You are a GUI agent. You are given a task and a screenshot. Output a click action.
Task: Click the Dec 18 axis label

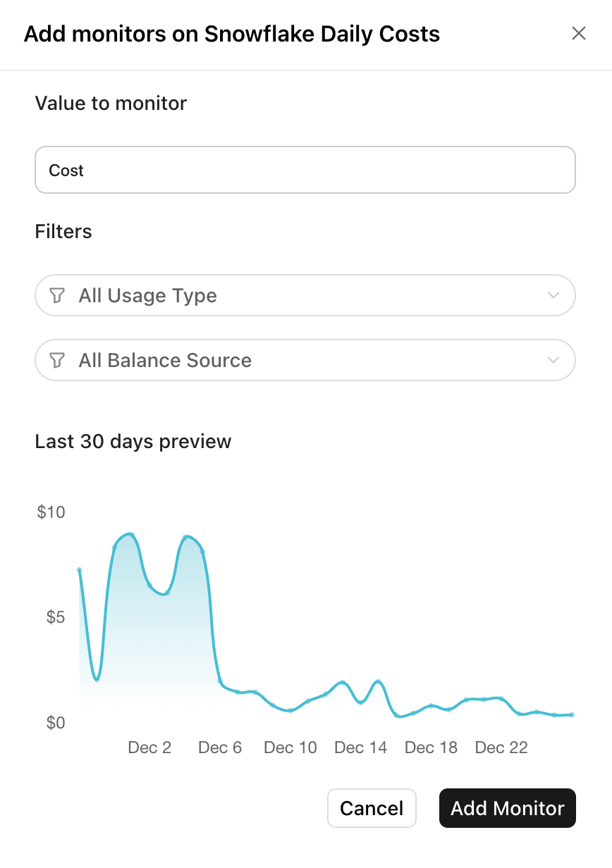[x=432, y=748]
